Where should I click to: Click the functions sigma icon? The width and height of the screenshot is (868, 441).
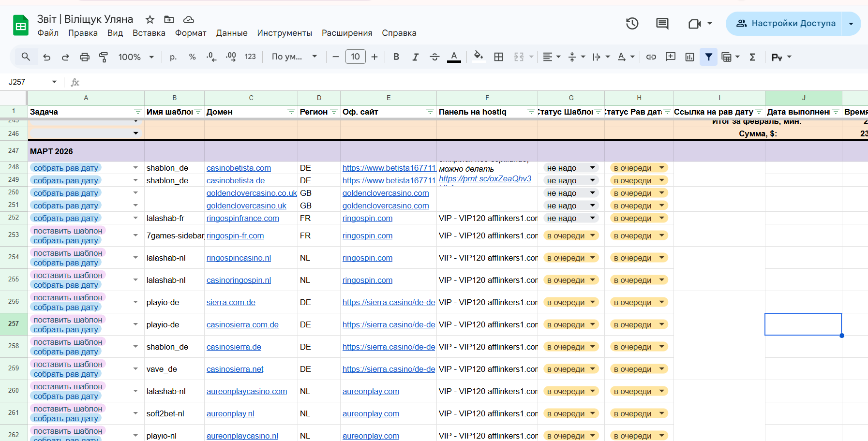(752, 57)
